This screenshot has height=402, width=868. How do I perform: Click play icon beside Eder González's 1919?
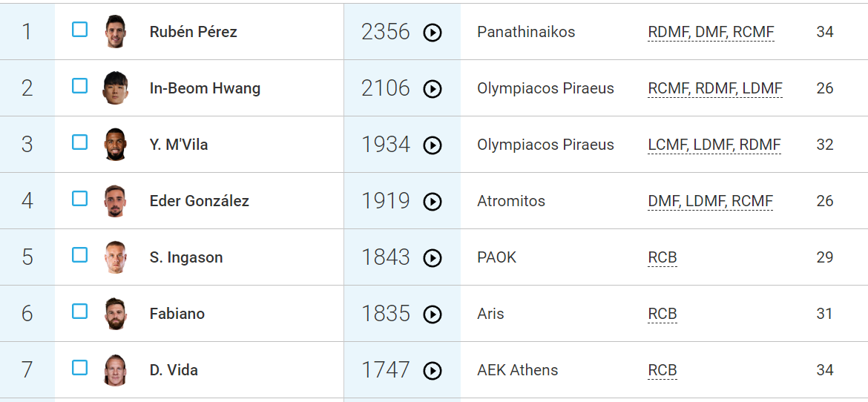[433, 202]
